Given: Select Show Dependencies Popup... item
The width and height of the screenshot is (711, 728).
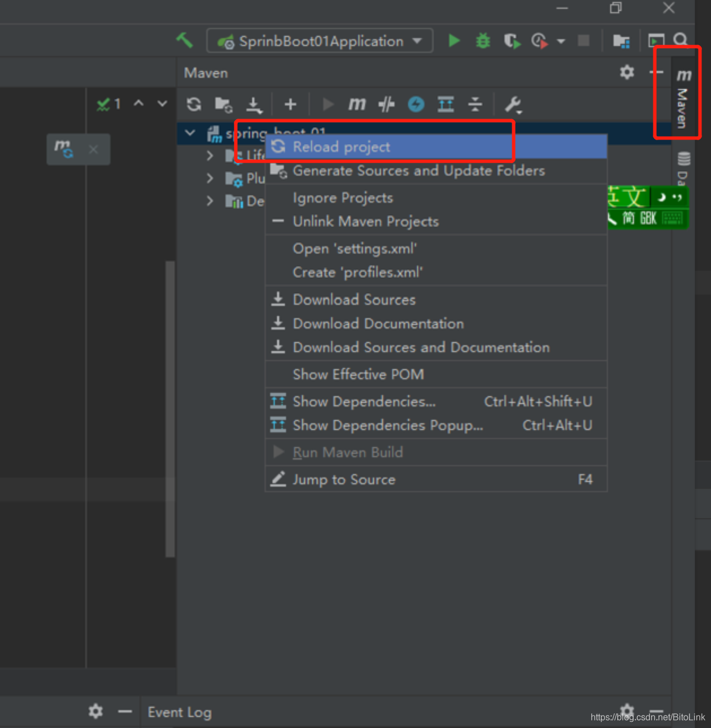Looking at the screenshot, I should click(436, 425).
